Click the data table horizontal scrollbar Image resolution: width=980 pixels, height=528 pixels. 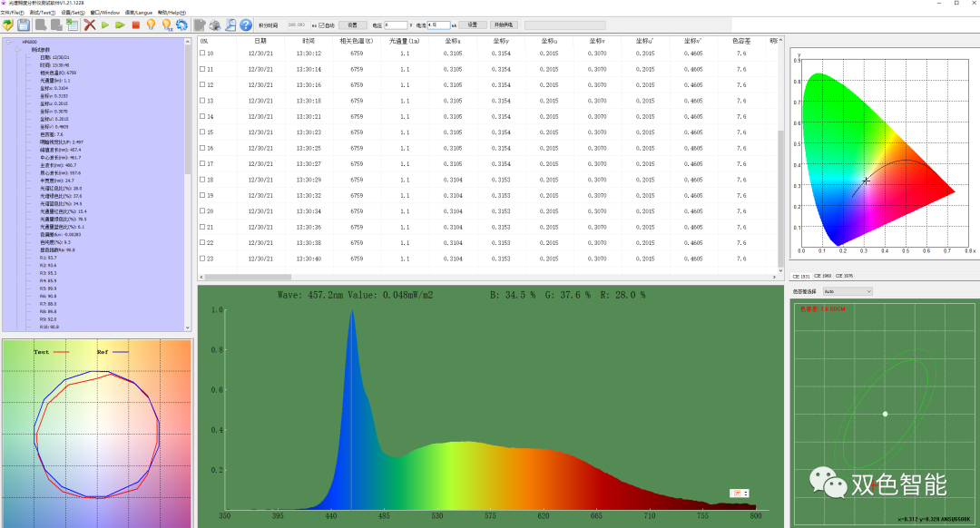[x=489, y=277]
